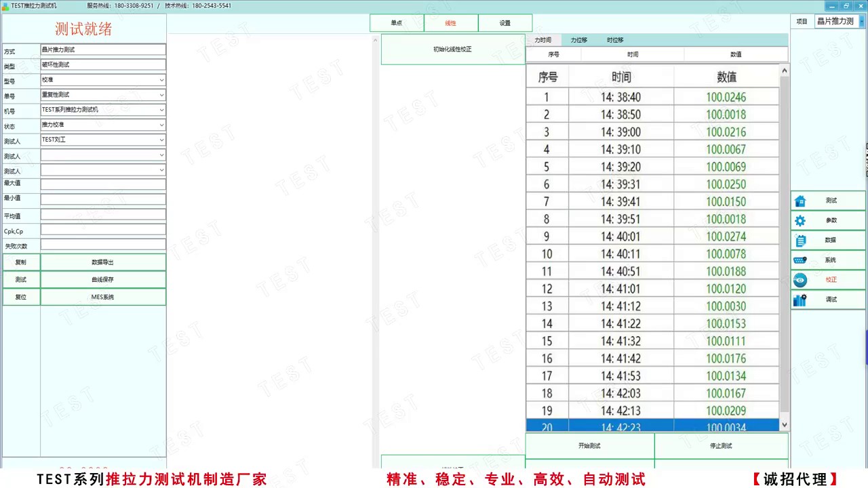Click the 开始测试 button

[589, 446]
